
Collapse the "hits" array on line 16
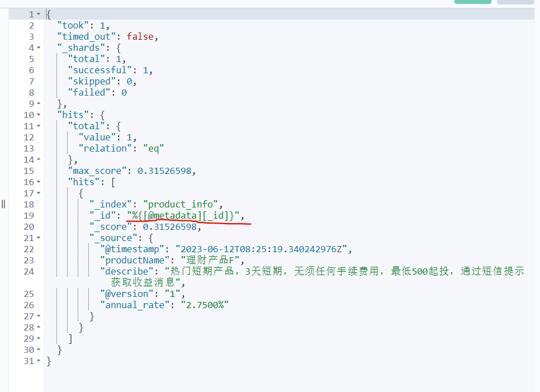coord(39,182)
